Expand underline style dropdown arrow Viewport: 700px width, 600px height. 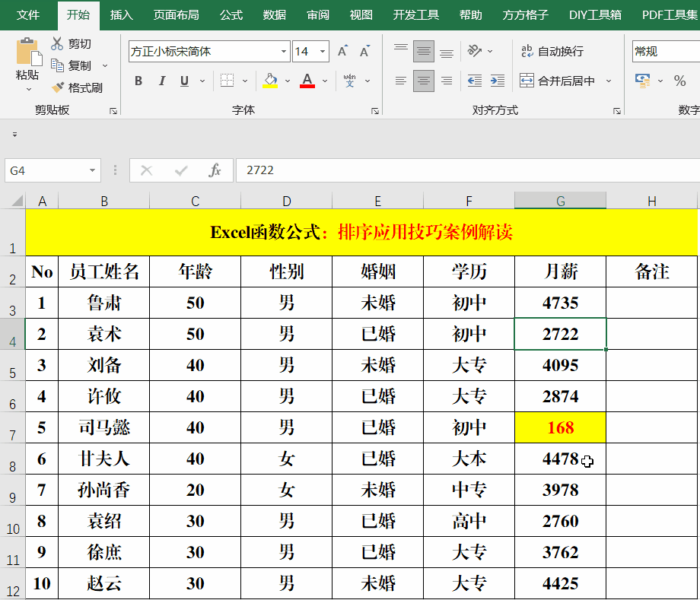click(x=202, y=81)
